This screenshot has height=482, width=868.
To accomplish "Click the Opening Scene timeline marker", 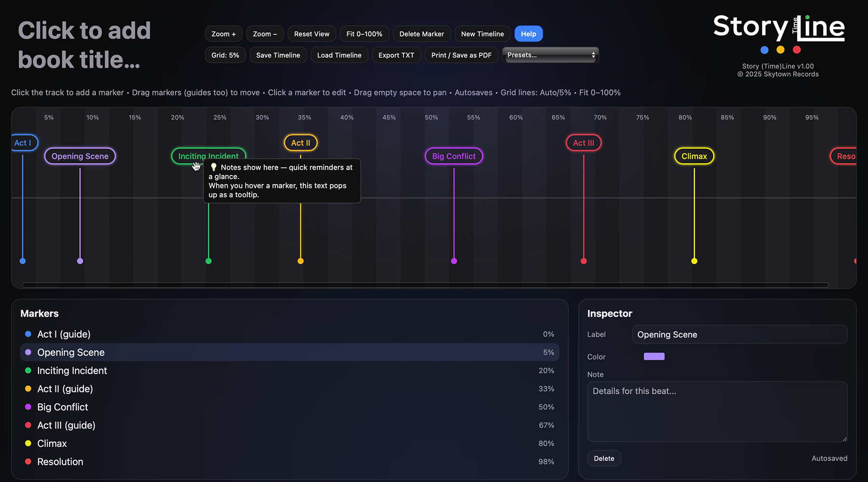I will (x=80, y=156).
